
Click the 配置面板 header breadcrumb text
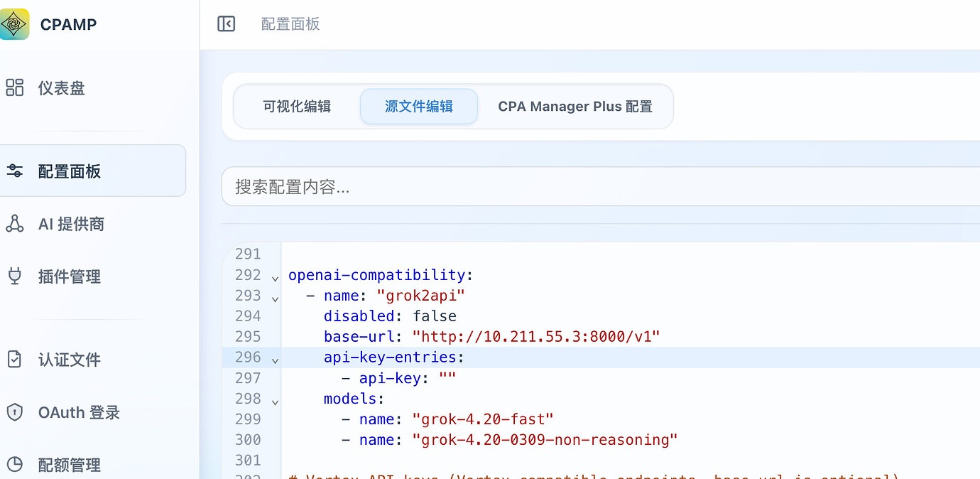point(290,24)
